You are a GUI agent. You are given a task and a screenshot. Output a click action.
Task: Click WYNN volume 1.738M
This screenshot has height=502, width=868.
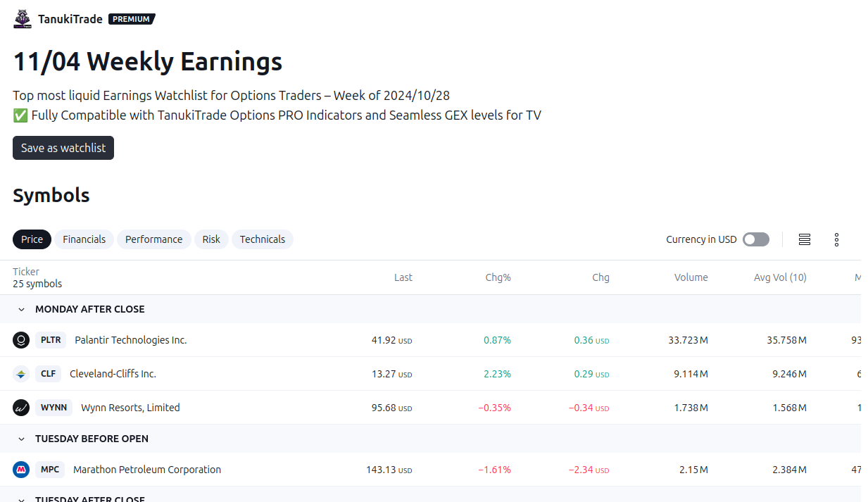pyautogui.click(x=691, y=408)
